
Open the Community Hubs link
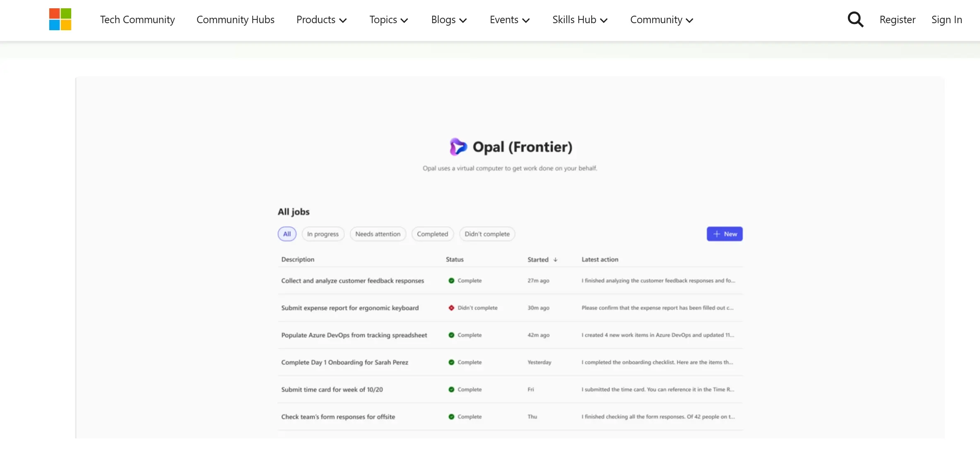point(235,20)
